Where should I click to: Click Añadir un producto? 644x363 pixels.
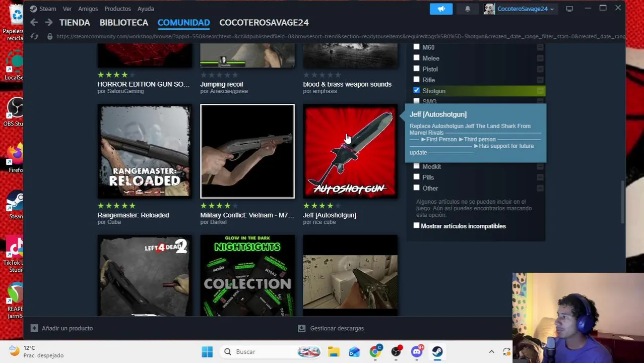click(68, 328)
